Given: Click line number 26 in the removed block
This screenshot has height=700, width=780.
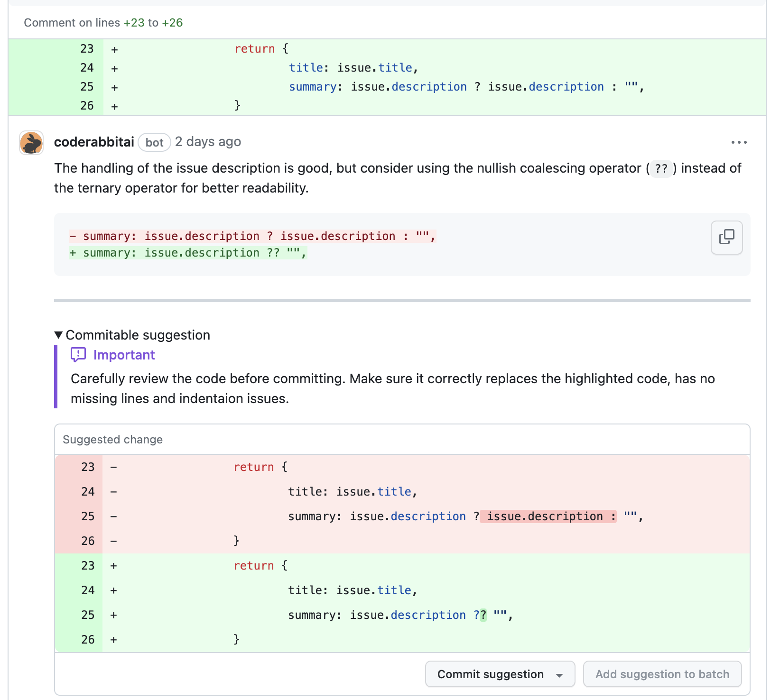Looking at the screenshot, I should click(88, 541).
